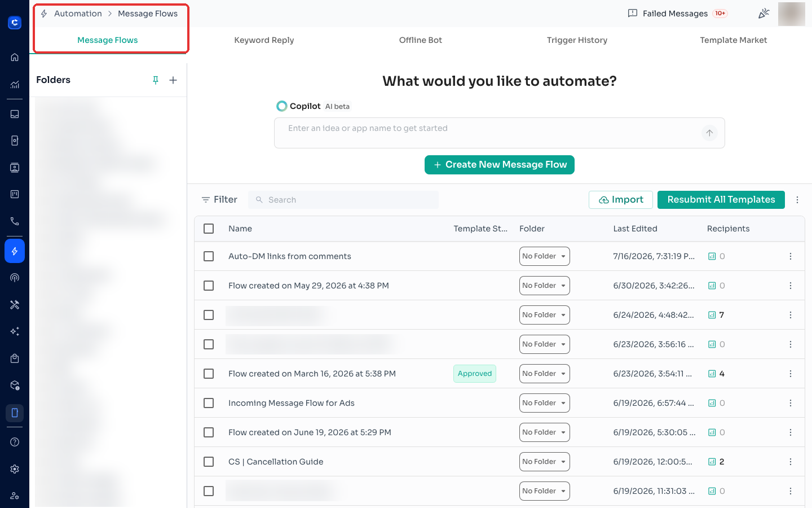812x508 pixels.
Task: Check the row edited 6/24/2026
Action: [209, 315]
